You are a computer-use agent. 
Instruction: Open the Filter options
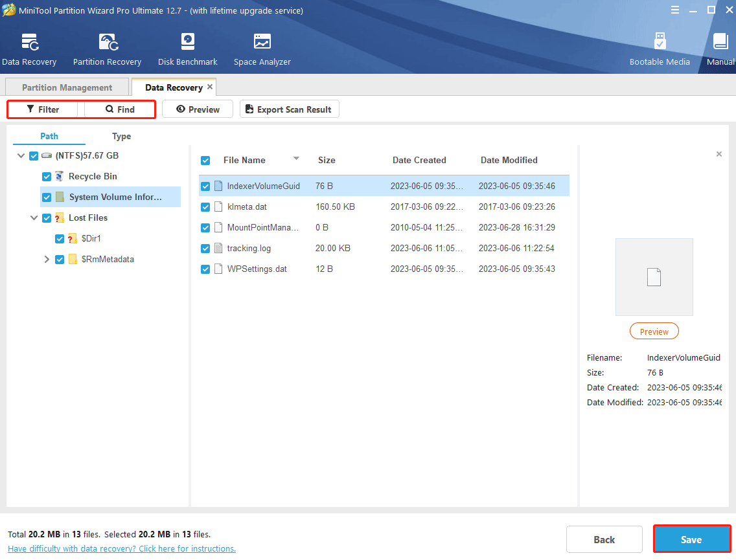point(43,109)
